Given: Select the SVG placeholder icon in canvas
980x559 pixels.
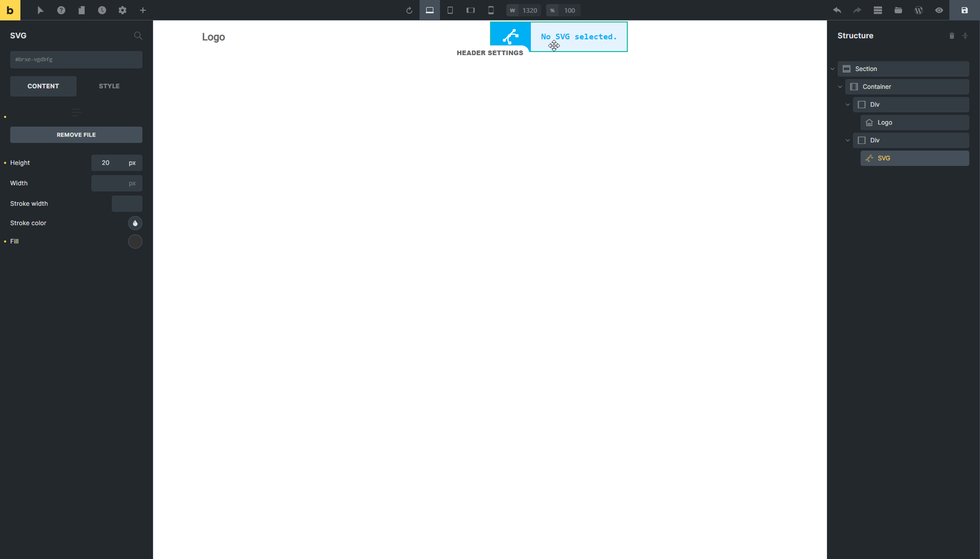Looking at the screenshot, I should tap(510, 36).
